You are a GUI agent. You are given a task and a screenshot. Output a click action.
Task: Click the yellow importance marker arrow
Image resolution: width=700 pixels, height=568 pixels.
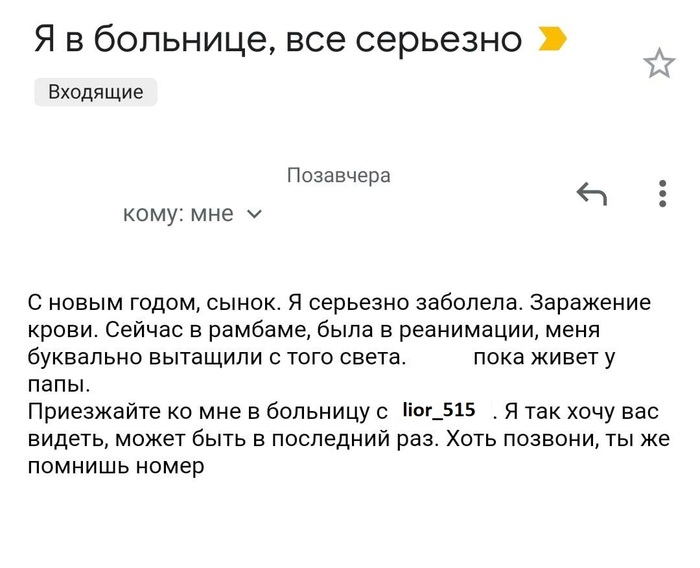click(x=552, y=40)
